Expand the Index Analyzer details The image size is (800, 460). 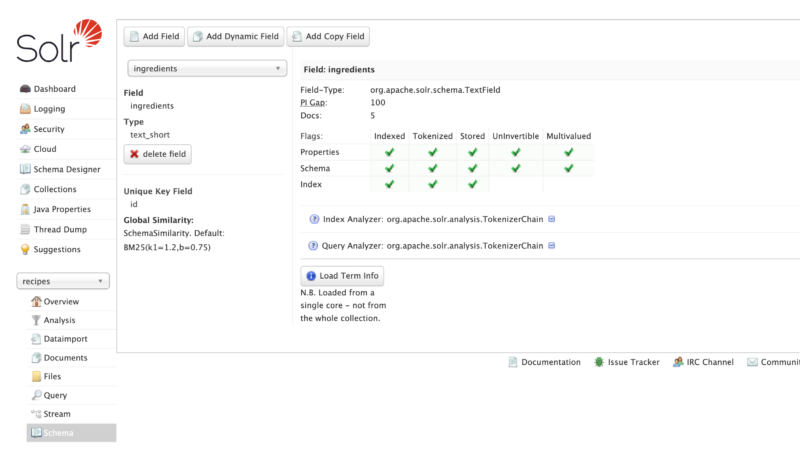tap(553, 219)
